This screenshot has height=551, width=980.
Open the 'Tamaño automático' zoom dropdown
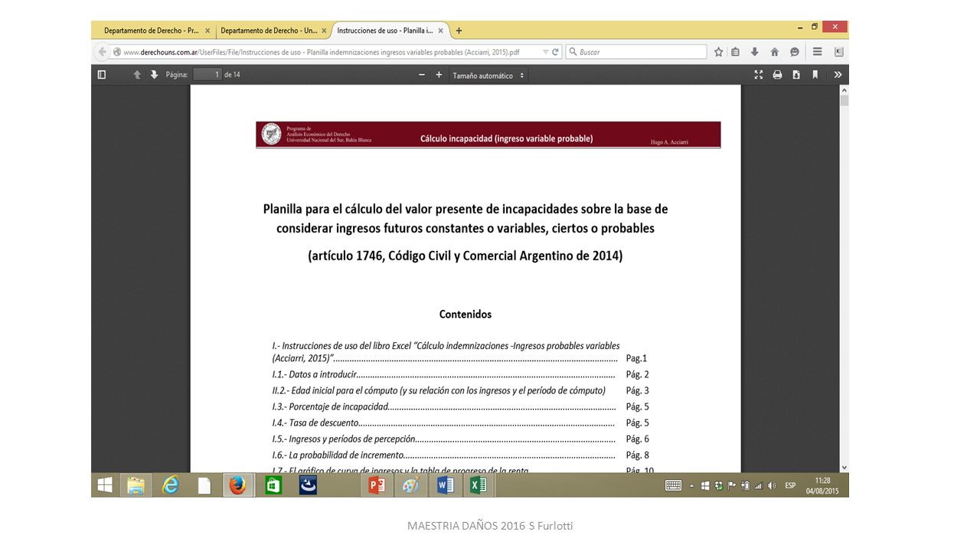pyautogui.click(x=488, y=75)
